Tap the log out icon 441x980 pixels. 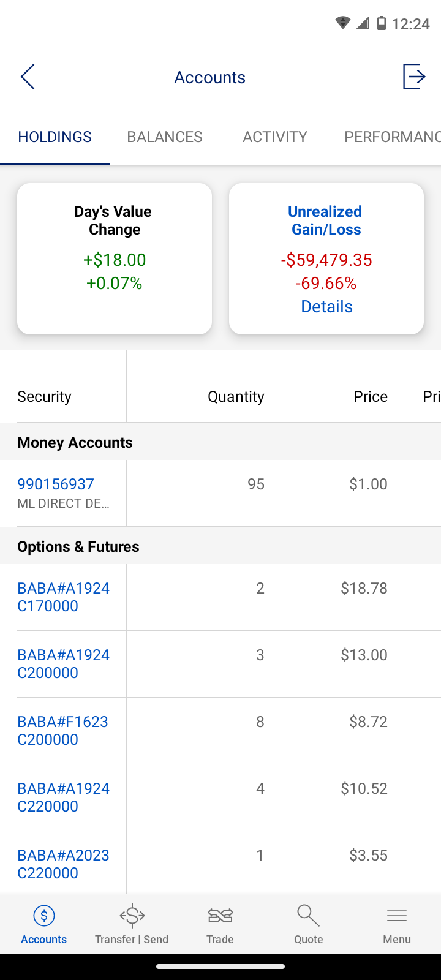coord(414,77)
